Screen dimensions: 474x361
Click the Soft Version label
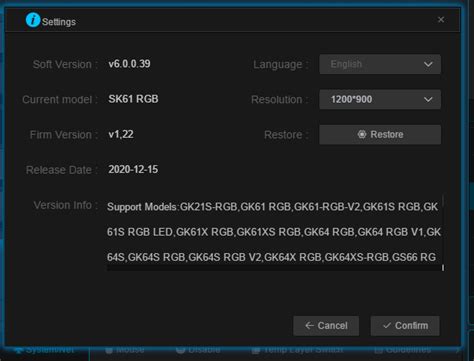click(65, 64)
